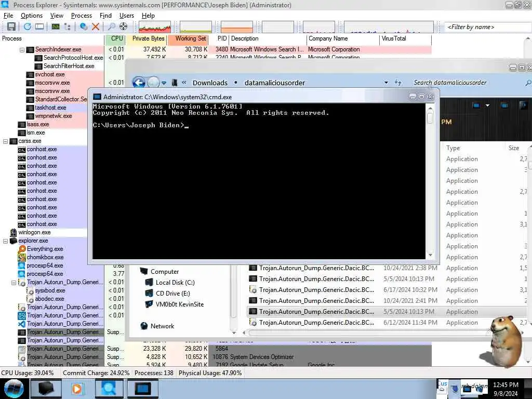This screenshot has height=399, width=532.
Task: Select the Trojan file dated 6/12/2024 11:34 PM
Action: point(387,323)
